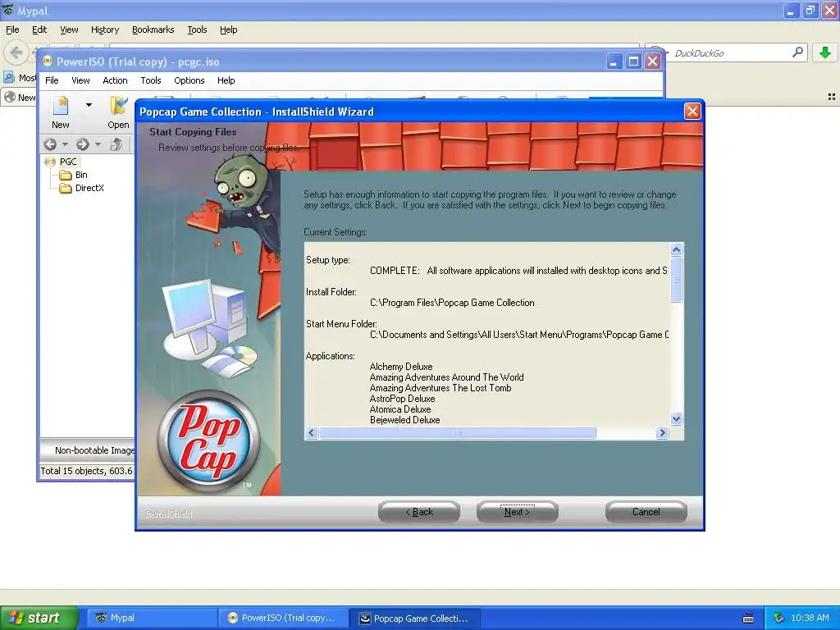Click the 10:38 AM system clock

pyautogui.click(x=810, y=618)
